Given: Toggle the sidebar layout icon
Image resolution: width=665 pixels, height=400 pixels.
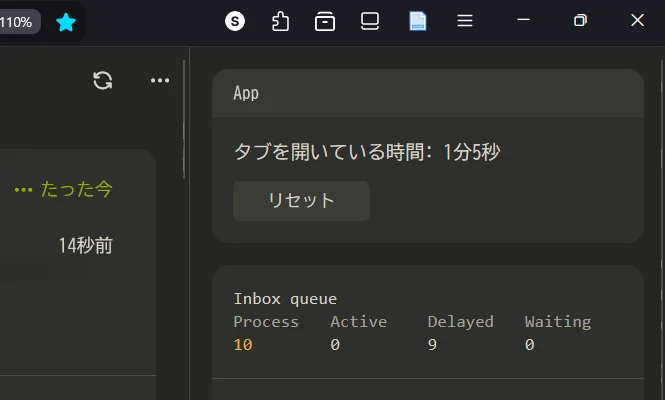Looking at the screenshot, I should click(x=370, y=21).
